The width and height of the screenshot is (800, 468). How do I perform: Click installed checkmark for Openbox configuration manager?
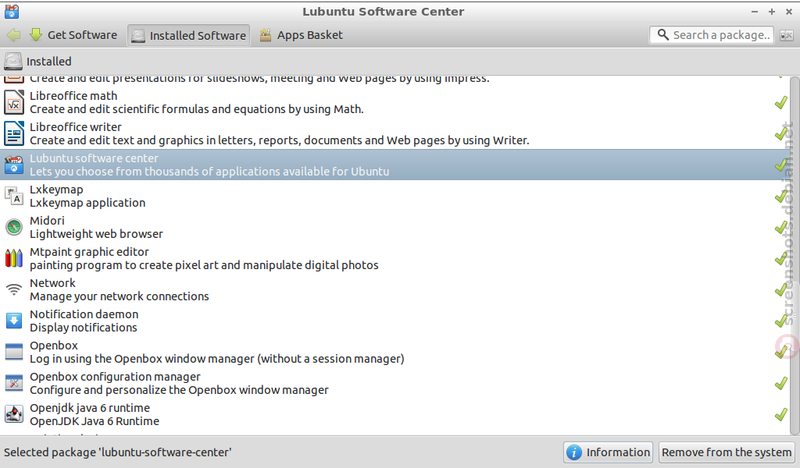point(781,383)
